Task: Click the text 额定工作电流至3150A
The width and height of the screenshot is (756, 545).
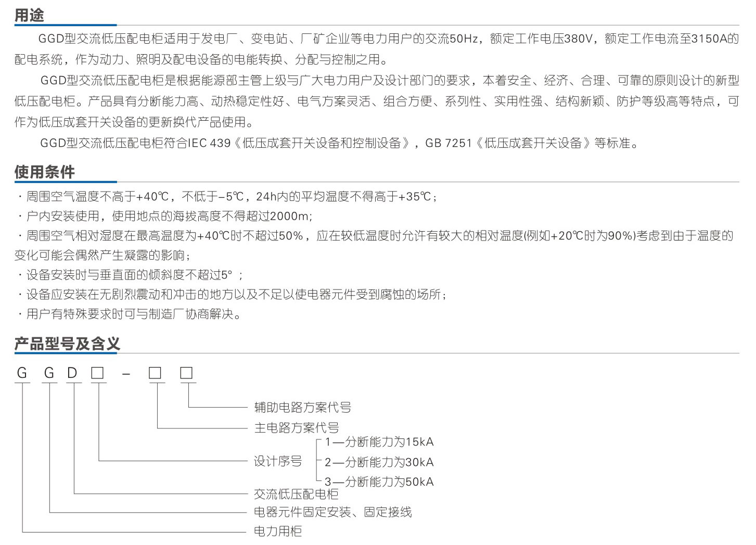Action: 665,39
